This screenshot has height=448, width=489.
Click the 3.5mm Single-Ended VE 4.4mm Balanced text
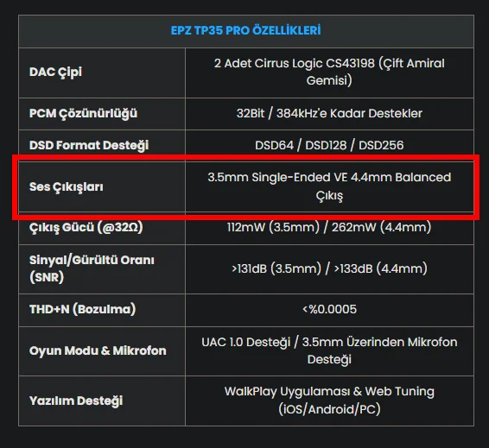[x=329, y=177]
